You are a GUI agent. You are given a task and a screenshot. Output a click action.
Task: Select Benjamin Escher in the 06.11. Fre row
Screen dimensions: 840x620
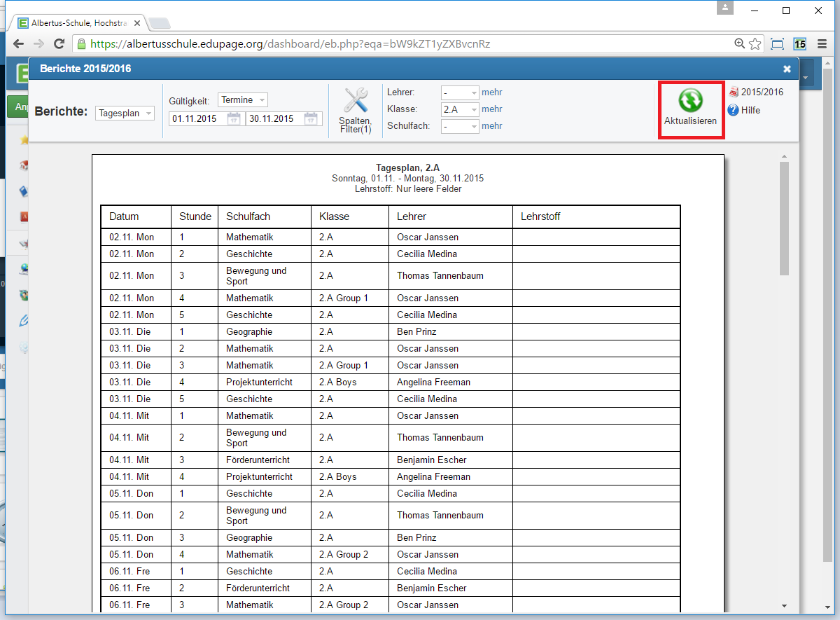pos(432,588)
